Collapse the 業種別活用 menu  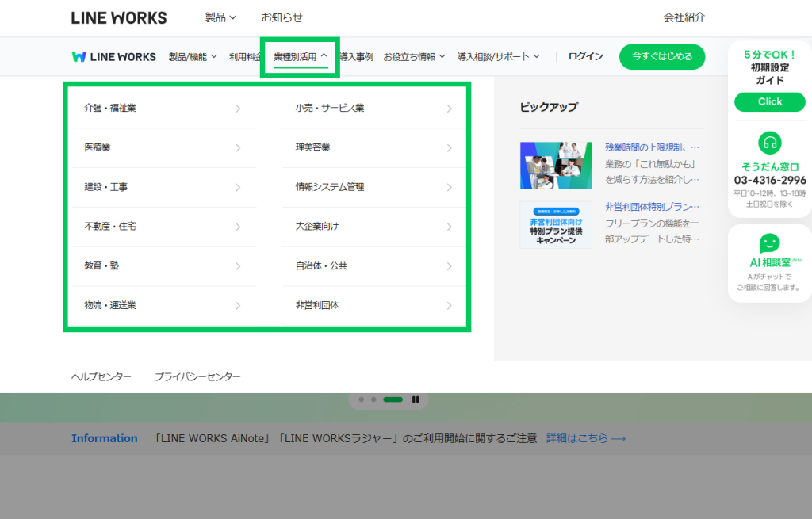point(301,57)
